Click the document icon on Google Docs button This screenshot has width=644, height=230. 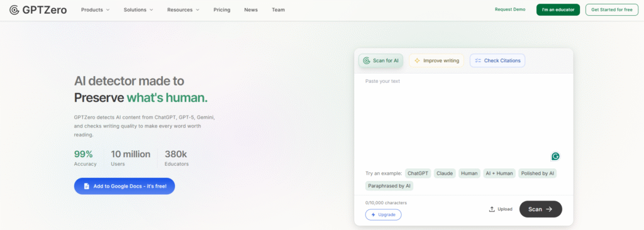click(87, 186)
